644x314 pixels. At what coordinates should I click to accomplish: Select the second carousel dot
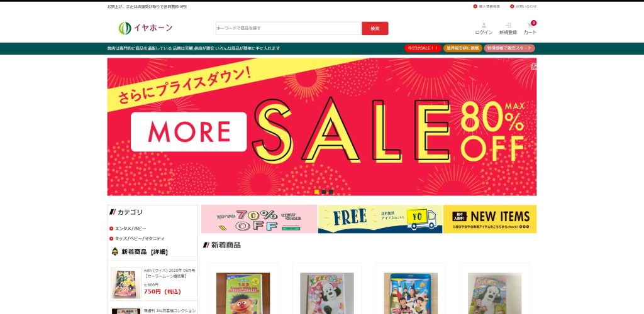tap(324, 192)
